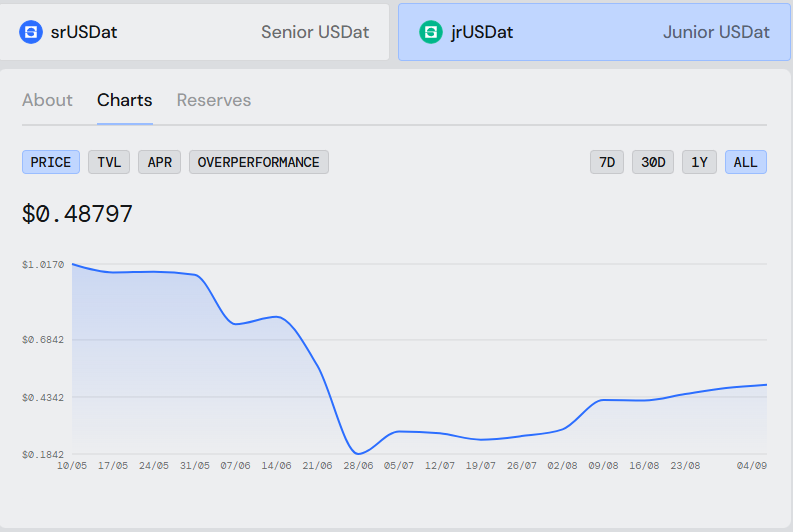Click the $0.6842 y-axis label

point(43,339)
